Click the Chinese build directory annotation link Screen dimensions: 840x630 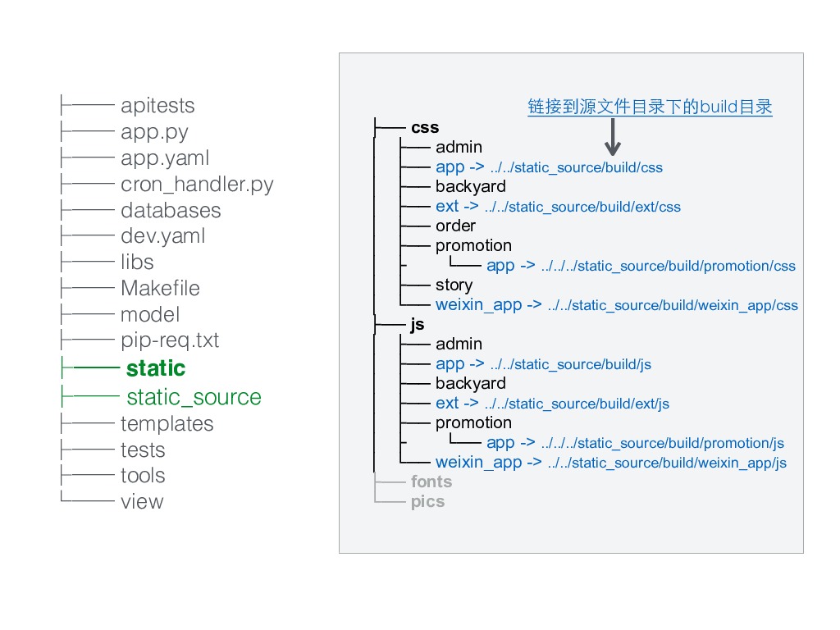tap(650, 107)
